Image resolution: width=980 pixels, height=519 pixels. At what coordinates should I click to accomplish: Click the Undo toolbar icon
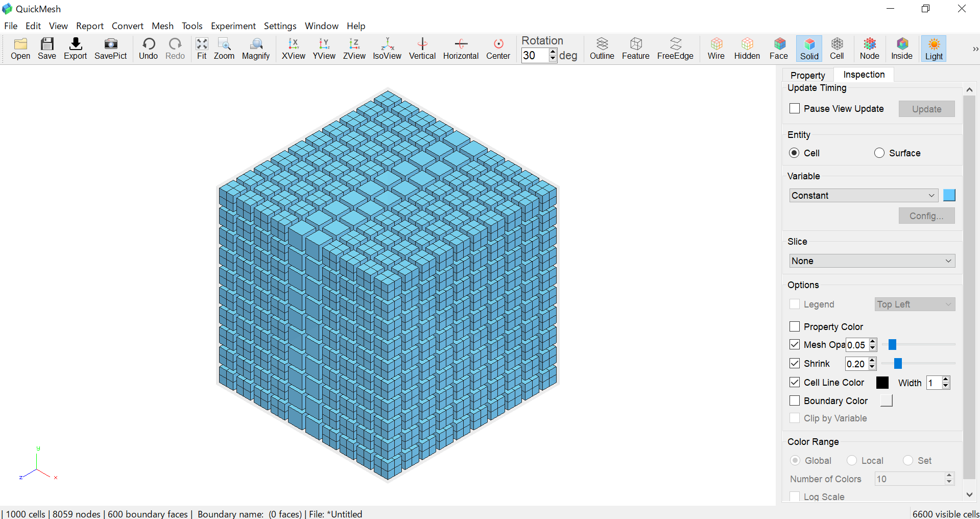click(148, 49)
